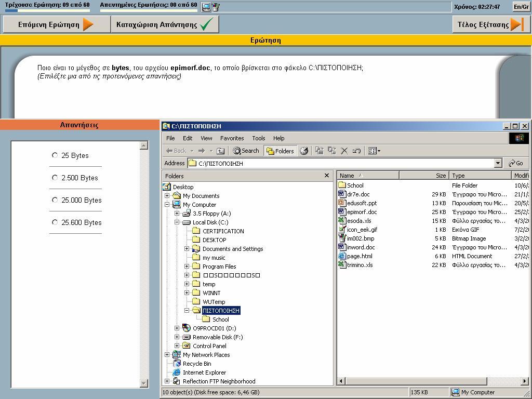This screenshot has height=399, width=532.
Task: Click the Delete X toolbar icon
Action: (x=344, y=151)
